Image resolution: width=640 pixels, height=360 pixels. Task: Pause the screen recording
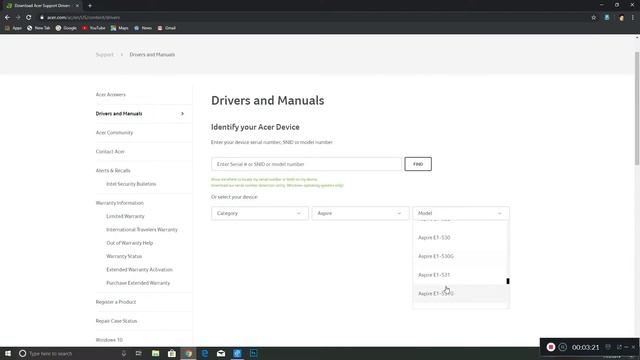(x=562, y=347)
